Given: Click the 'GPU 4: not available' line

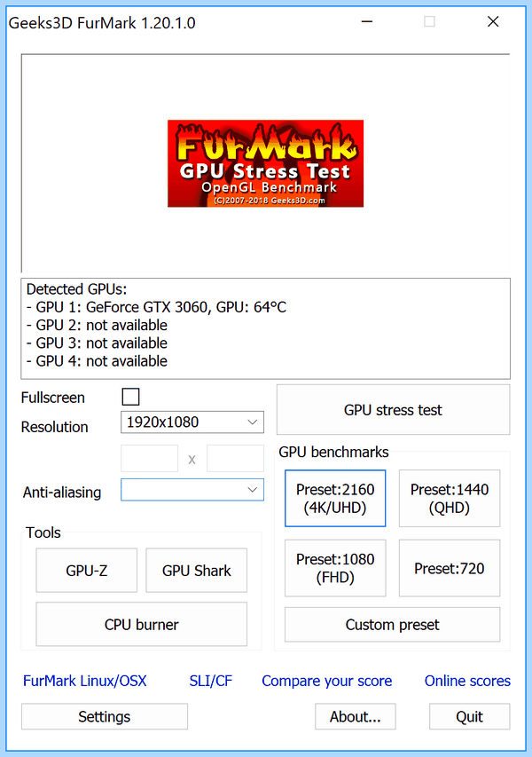Looking at the screenshot, I should click(x=97, y=360).
